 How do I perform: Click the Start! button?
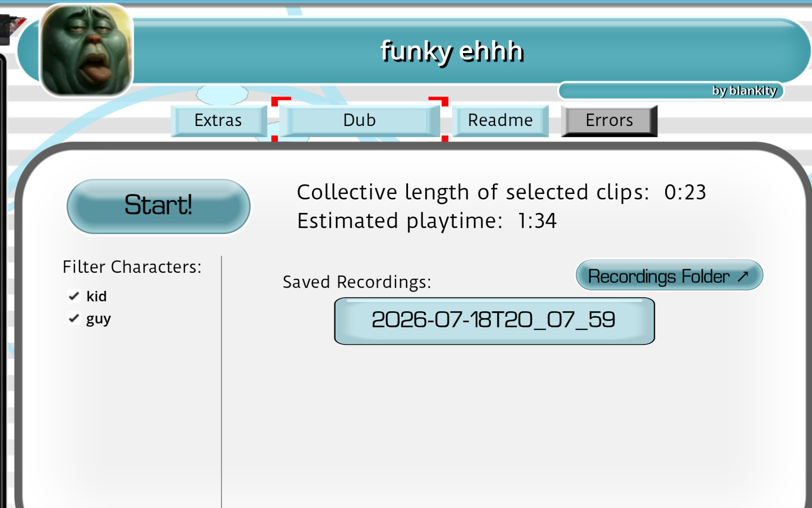click(159, 206)
